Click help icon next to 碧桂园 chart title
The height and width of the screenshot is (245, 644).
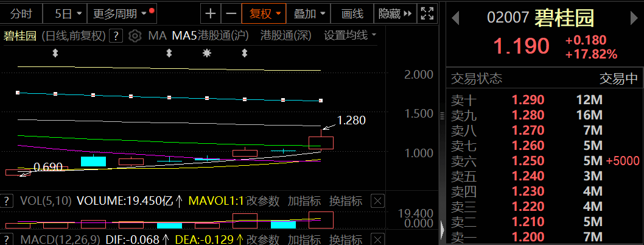pos(116,35)
